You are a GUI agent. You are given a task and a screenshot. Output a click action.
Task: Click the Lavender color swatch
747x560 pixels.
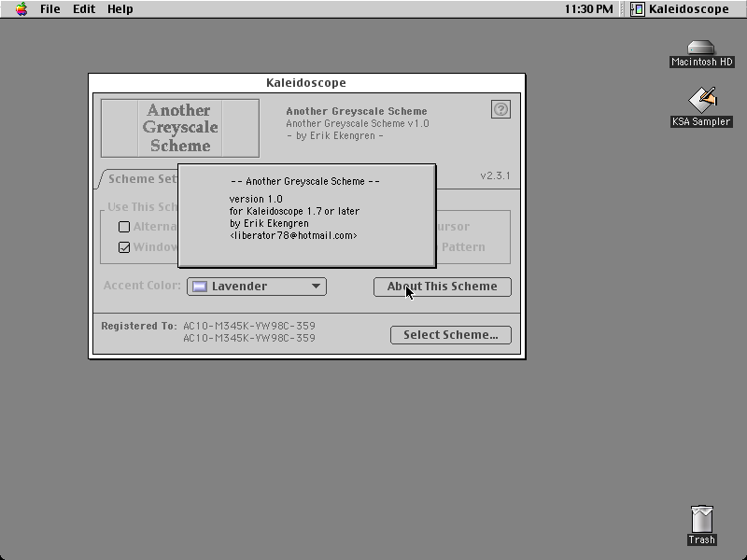[x=200, y=287]
